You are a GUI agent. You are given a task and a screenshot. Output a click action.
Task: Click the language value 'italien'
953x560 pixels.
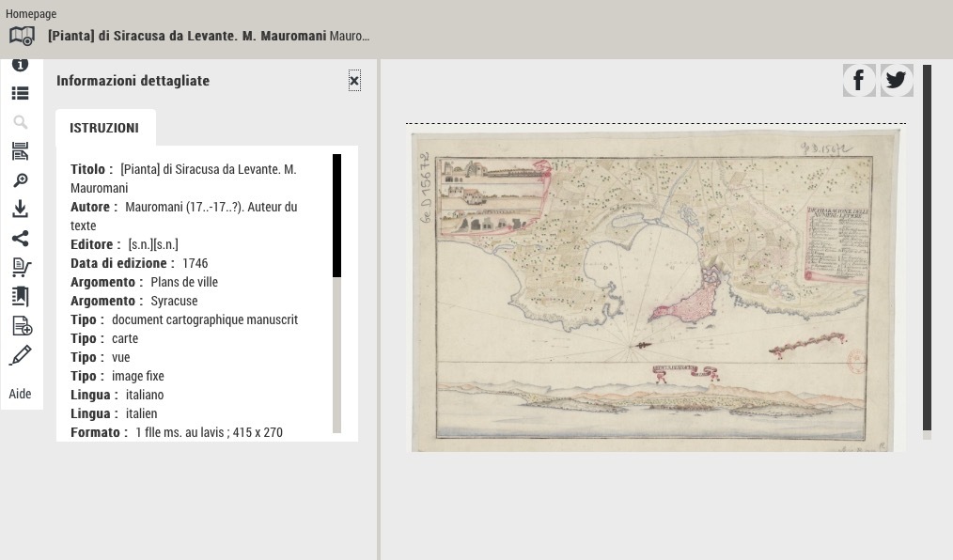click(x=142, y=414)
